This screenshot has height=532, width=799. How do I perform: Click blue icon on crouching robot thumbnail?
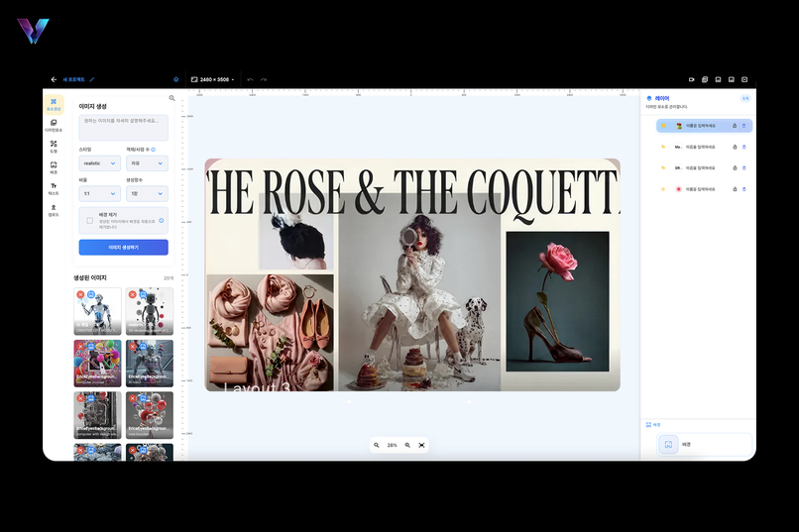click(x=143, y=346)
